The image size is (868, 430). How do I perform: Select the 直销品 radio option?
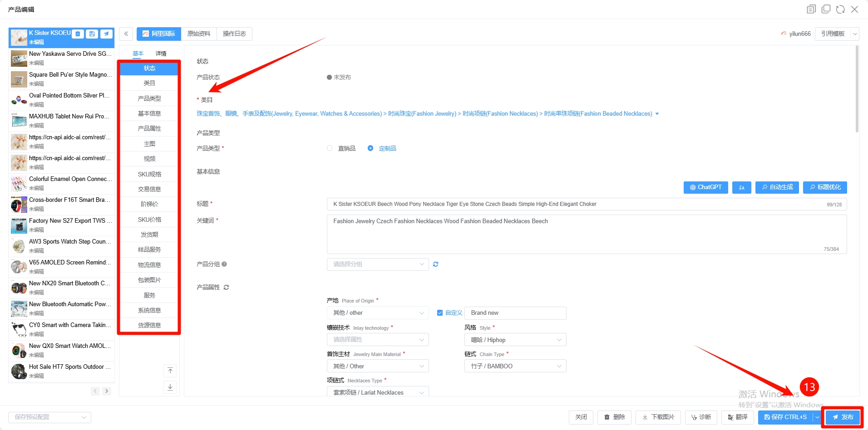point(330,148)
